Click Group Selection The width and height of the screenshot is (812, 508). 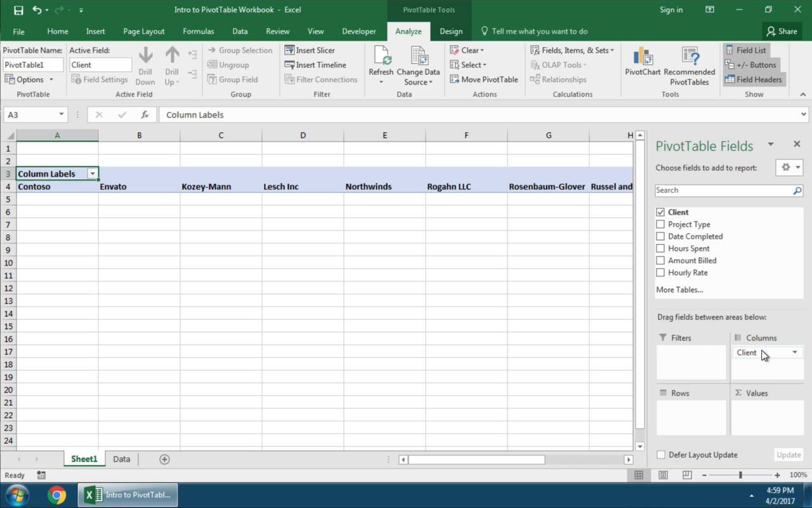tap(240, 50)
